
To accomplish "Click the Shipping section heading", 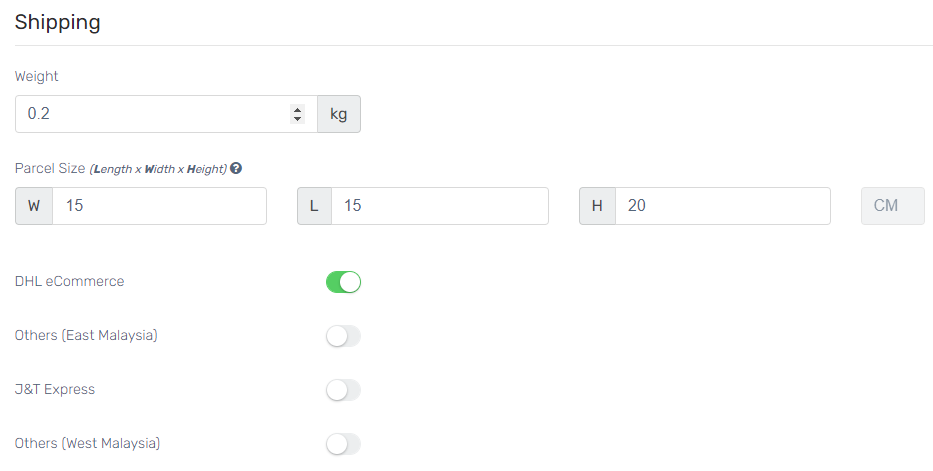I will (x=58, y=22).
